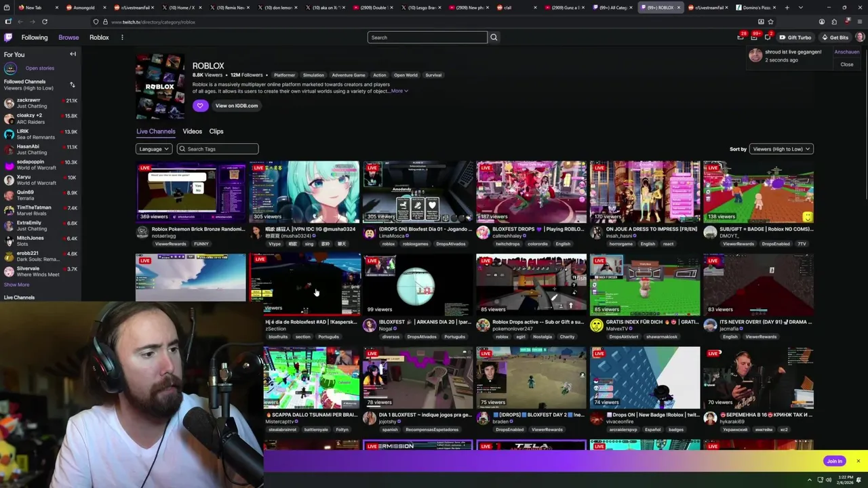Open TimTheTatman channel in sidebar

pyautogui.click(x=41, y=210)
